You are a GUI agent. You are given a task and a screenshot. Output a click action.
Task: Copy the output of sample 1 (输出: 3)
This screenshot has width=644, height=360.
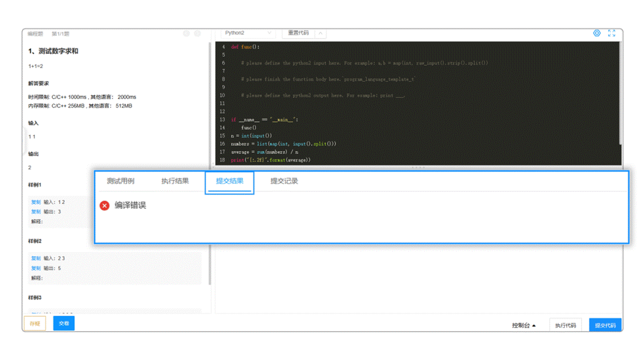36,212
